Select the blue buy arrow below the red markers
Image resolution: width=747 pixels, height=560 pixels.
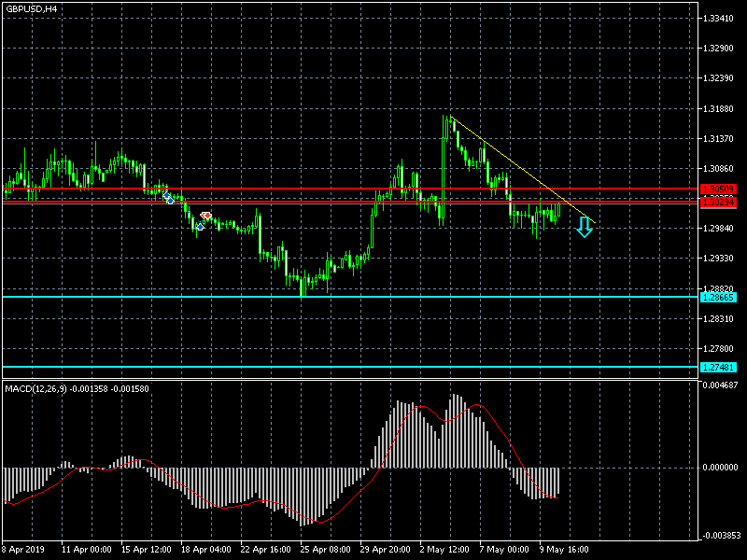pyautogui.click(x=200, y=226)
